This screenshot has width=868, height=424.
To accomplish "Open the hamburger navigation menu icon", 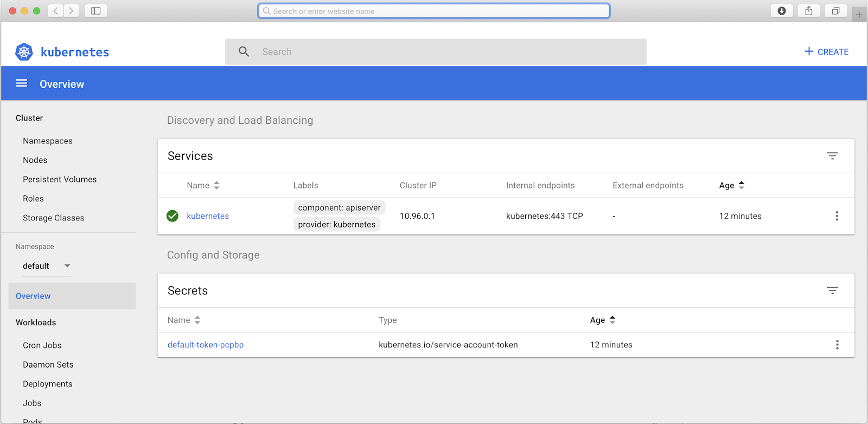I will [22, 83].
